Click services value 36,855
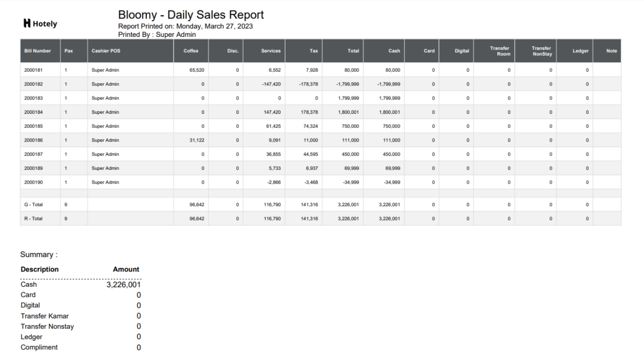This screenshot has height=361, width=644. 274,154
